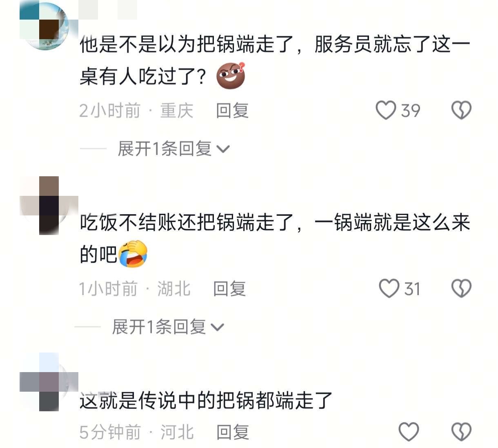498x448 pixels.
Task: Like the Chongqing comment with 39 likes
Action: (386, 110)
